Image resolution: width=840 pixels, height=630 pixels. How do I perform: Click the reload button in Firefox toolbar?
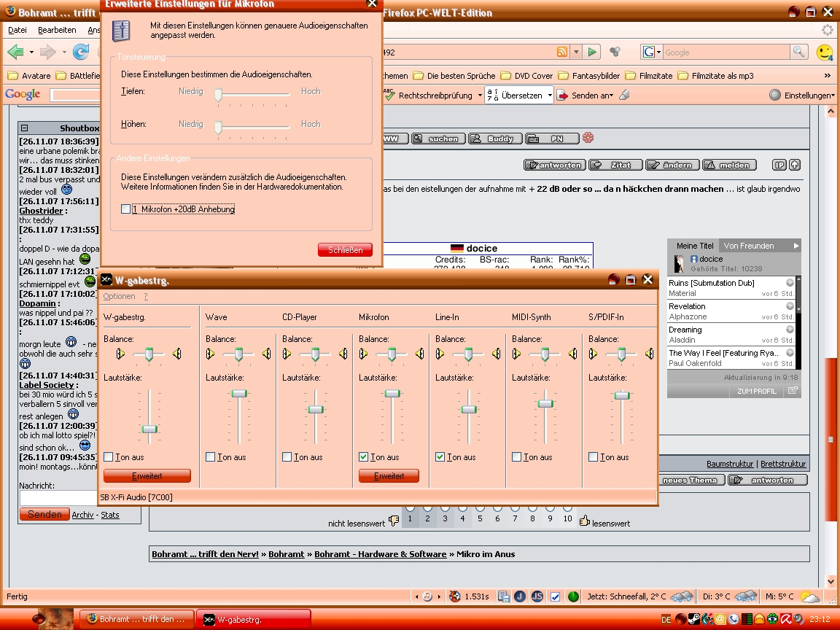[x=81, y=52]
